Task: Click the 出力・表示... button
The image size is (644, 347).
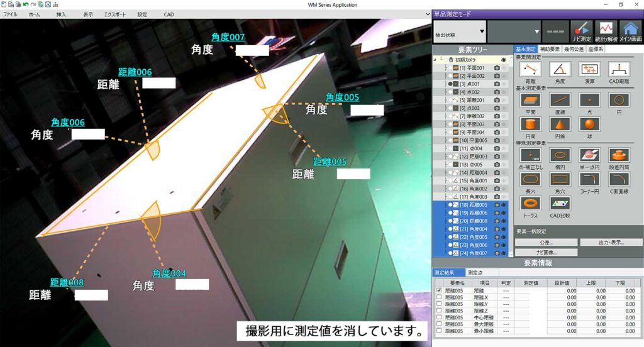Action: pyautogui.click(x=611, y=242)
